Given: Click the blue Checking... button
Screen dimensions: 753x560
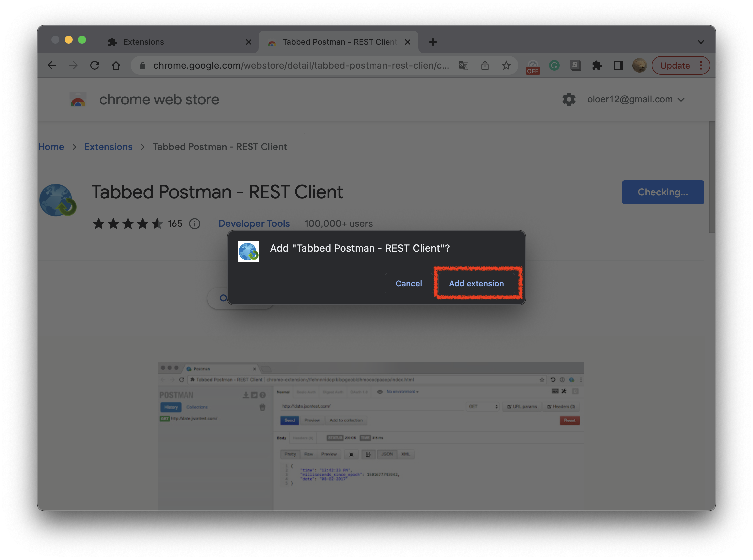Looking at the screenshot, I should [663, 192].
